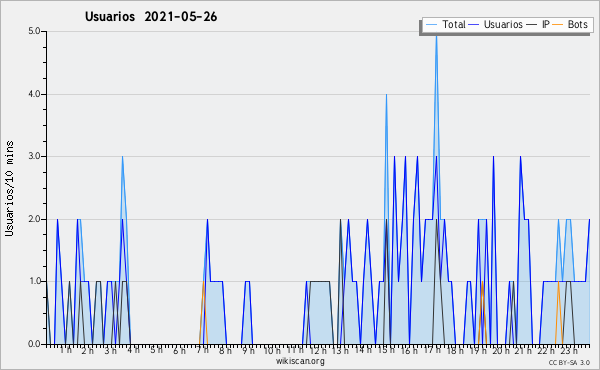
Task: Click the '7 h' x-axis label
Action: tap(202, 350)
